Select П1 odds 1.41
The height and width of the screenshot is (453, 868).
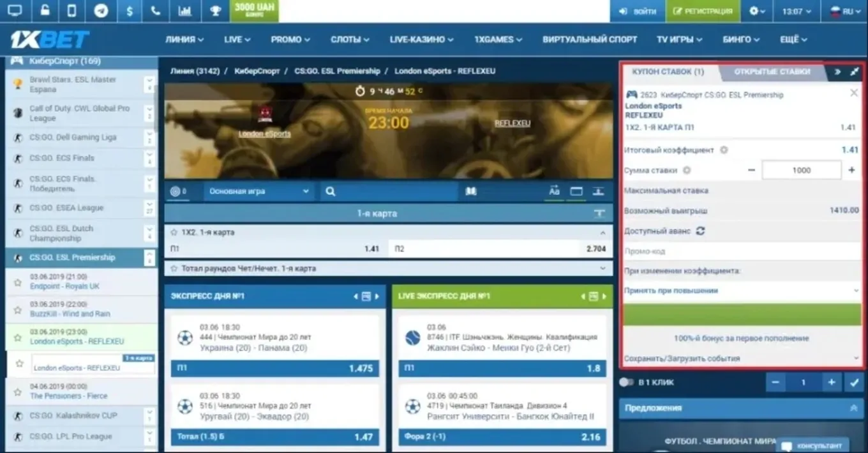point(275,249)
